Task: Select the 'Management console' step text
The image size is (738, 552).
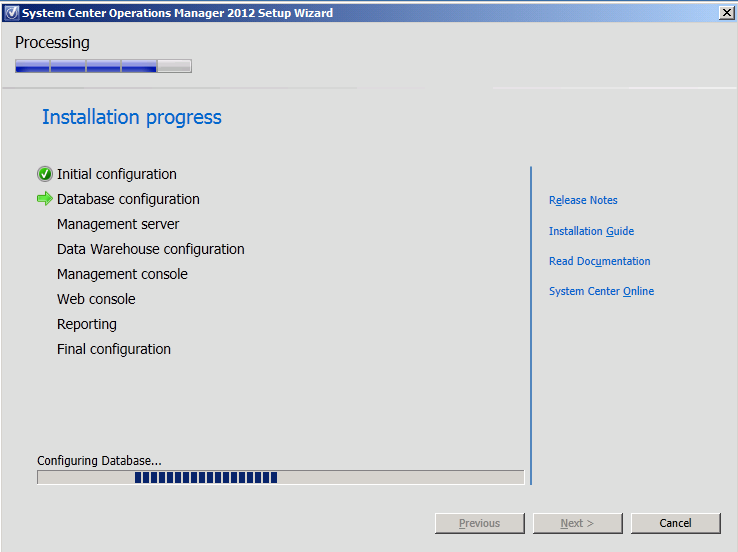Action: [122, 274]
